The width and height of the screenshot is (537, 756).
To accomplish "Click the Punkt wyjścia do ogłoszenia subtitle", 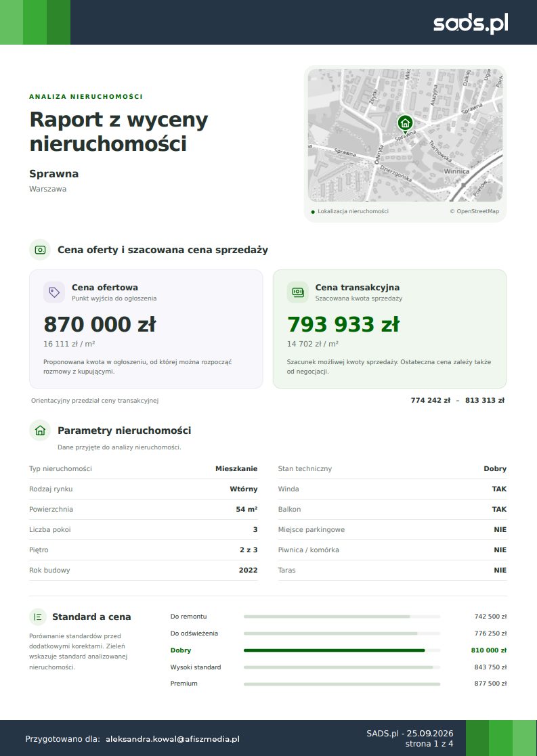I will pos(114,298).
